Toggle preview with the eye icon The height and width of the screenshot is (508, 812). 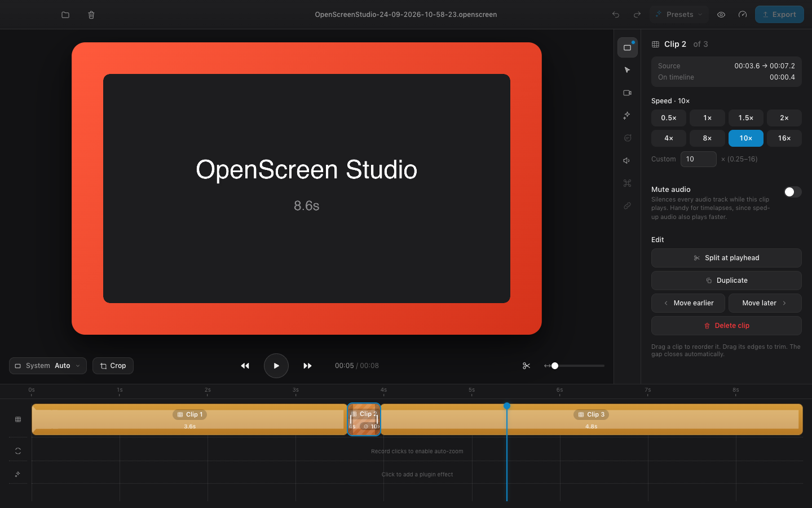(x=721, y=15)
